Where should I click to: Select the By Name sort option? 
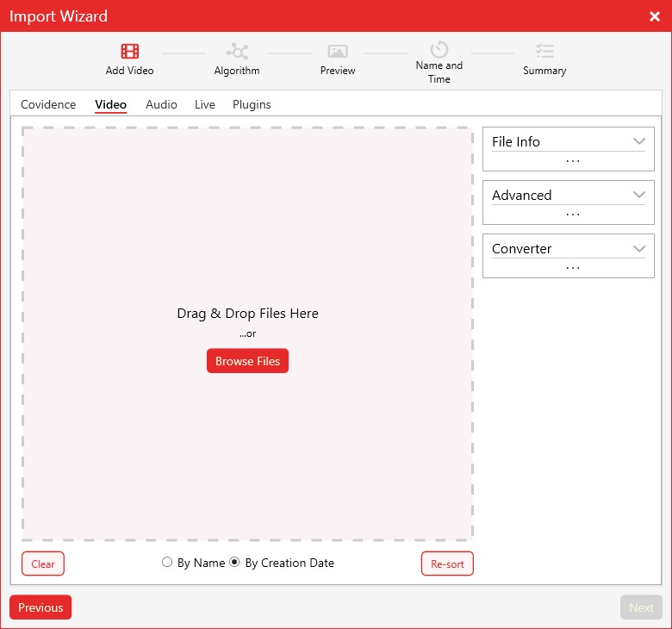(167, 562)
